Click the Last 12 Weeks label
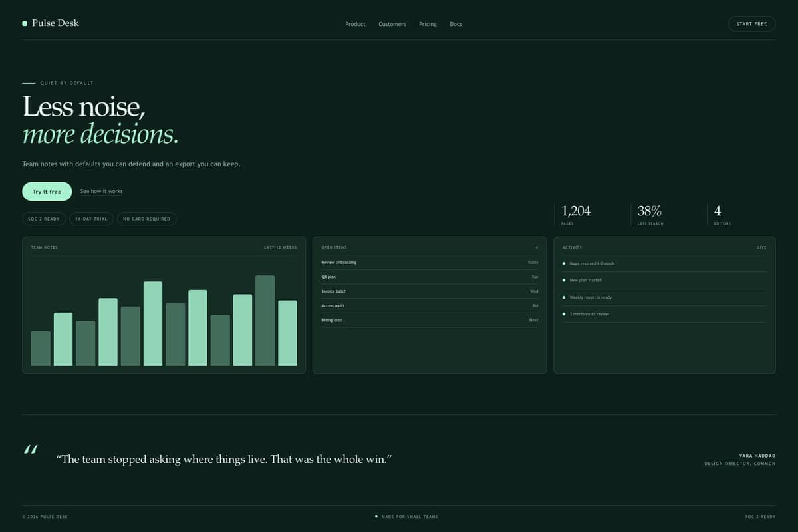Screen dimensions: 798x532 tap(281, 247)
